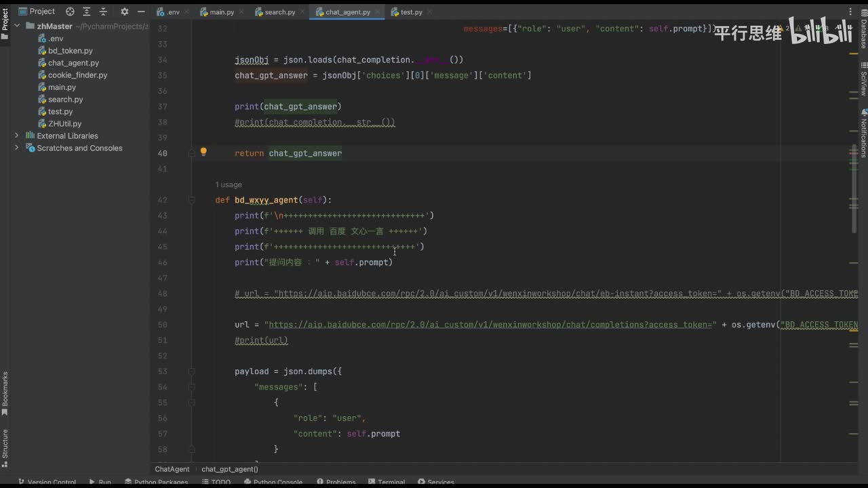Open the Database tool window

click(863, 33)
